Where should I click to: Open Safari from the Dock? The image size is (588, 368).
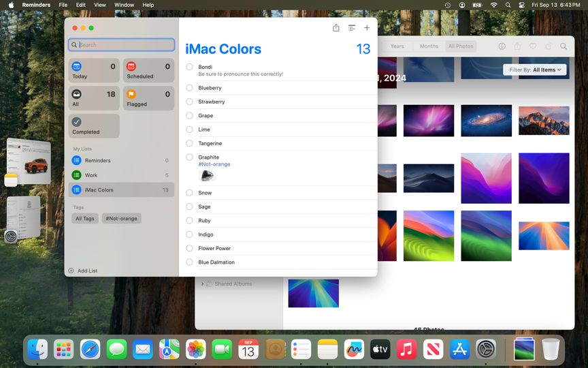90,349
